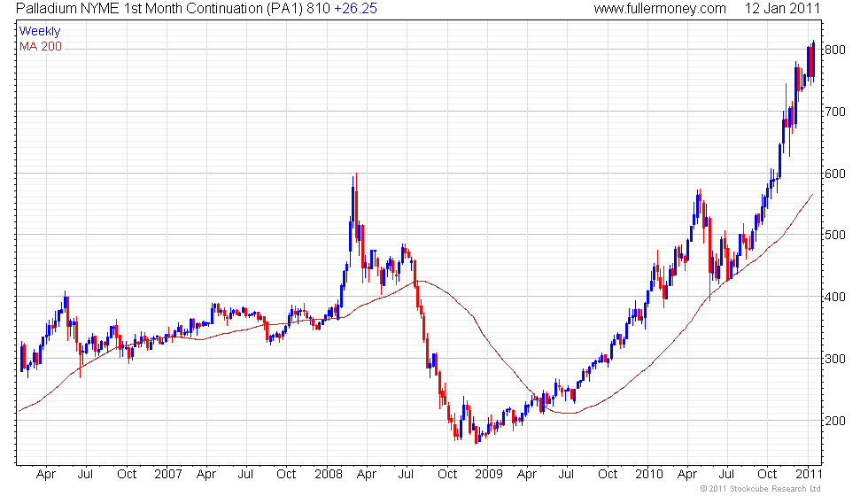This screenshot has width=868, height=496.
Task: Click the Stockcube Research Ltd copyright text
Action: 761,489
